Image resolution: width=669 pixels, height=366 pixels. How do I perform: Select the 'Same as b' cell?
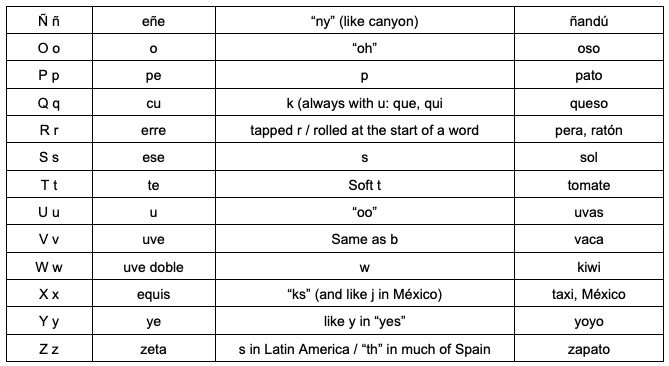[365, 238]
